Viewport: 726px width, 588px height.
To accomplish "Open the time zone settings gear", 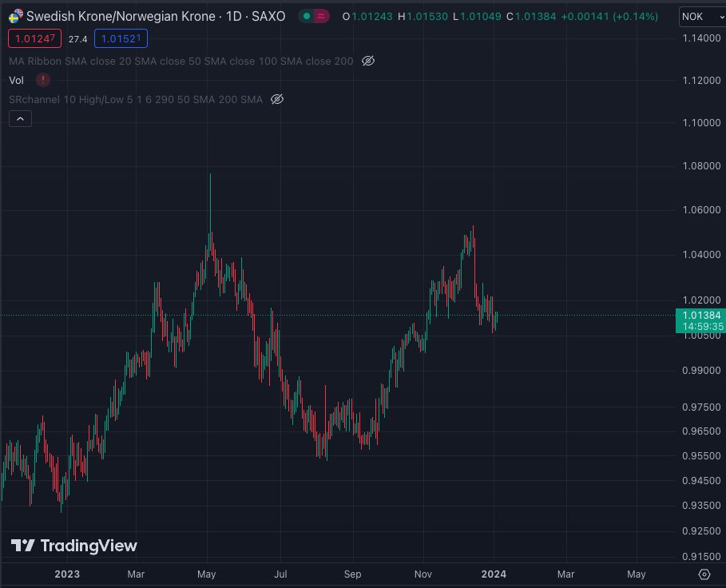I will pyautogui.click(x=704, y=574).
